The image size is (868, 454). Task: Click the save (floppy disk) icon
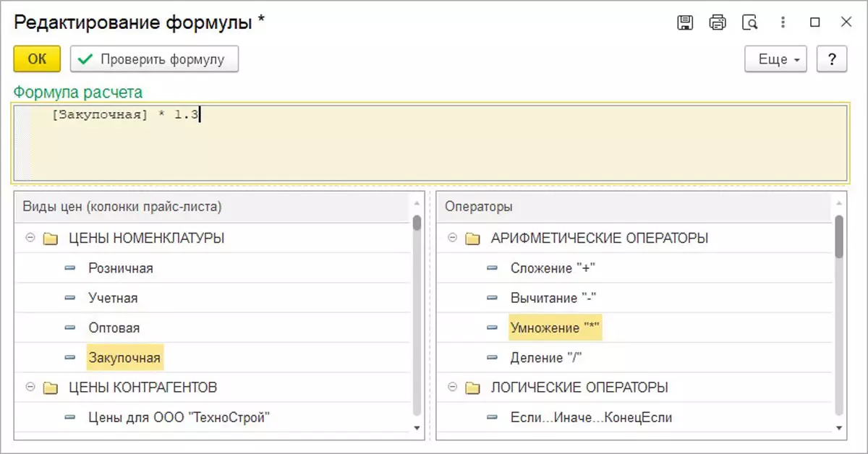[x=684, y=22]
